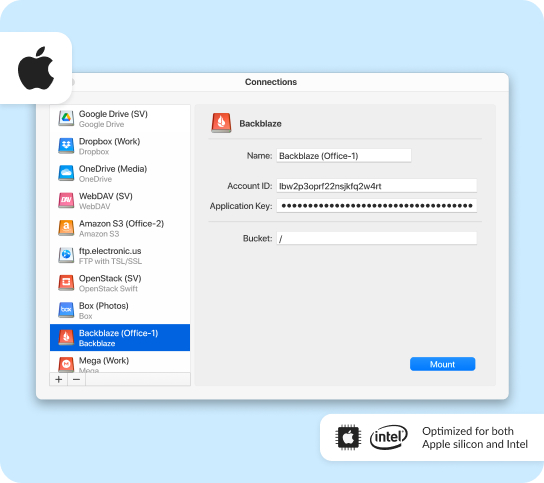The height and width of the screenshot is (483, 544).
Task: Click the OneDrive (Media) cloud icon
Action: (66, 173)
